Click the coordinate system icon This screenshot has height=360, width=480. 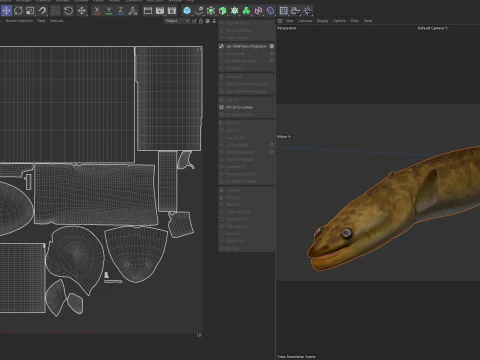(x=133, y=11)
